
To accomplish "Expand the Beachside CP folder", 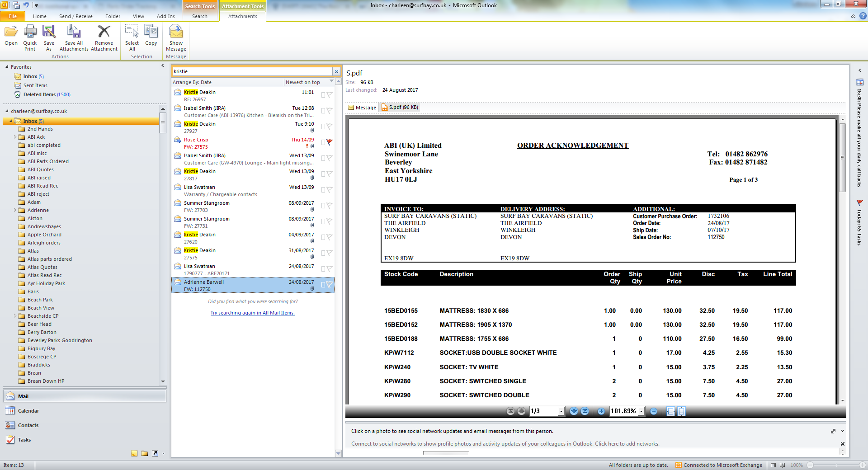I will pos(15,316).
